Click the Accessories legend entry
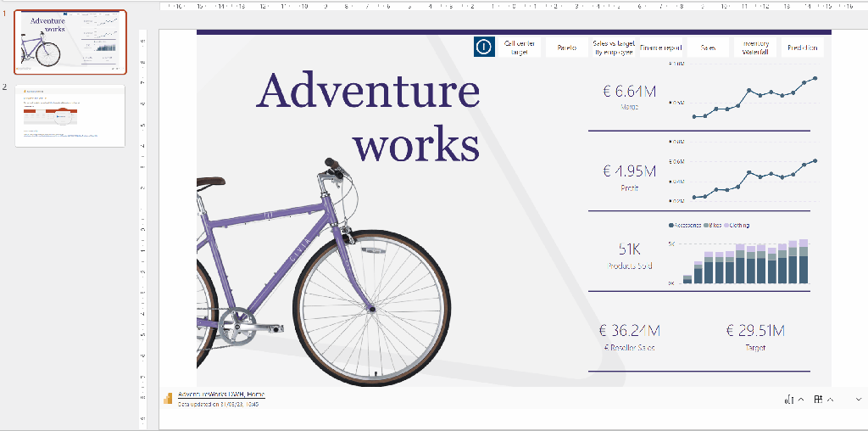868x431 pixels. (x=685, y=226)
